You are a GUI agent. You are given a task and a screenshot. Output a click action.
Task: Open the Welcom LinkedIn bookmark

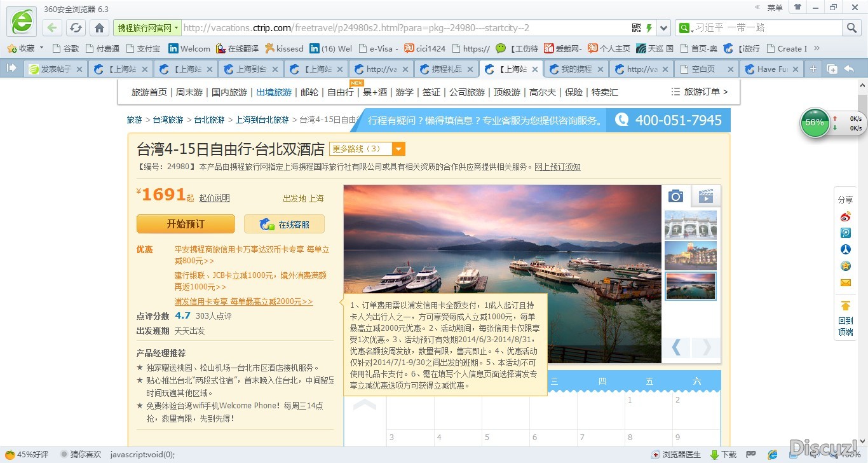pyautogui.click(x=189, y=48)
